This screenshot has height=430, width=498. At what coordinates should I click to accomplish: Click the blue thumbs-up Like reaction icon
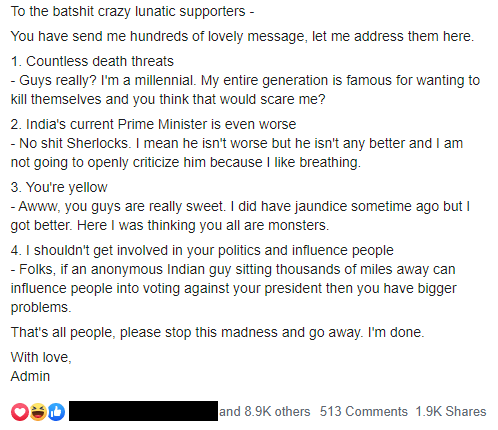point(56,412)
